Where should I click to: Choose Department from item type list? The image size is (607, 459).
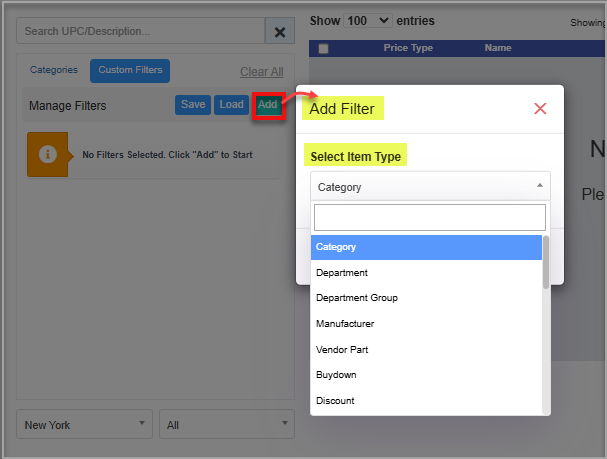pos(342,272)
